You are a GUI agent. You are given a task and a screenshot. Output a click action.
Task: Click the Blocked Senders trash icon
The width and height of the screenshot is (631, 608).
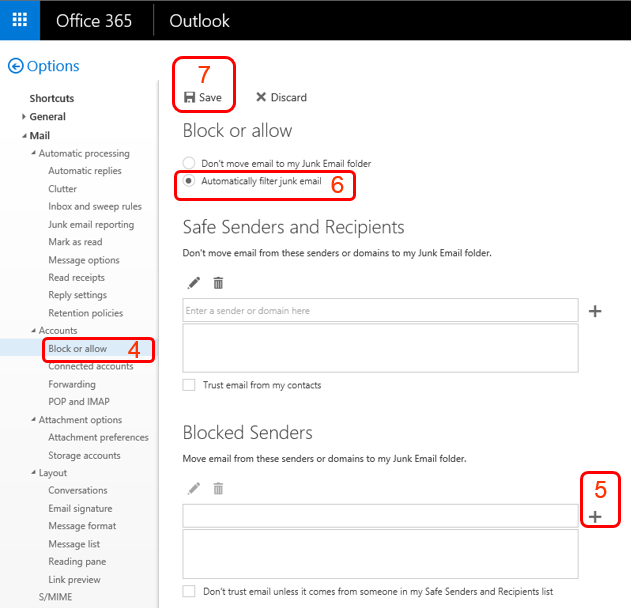click(218, 488)
